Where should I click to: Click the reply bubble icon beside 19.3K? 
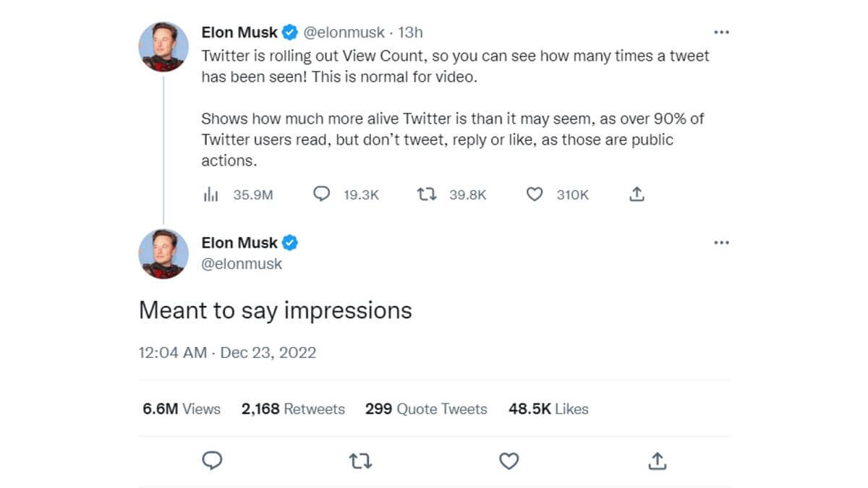[322, 194]
